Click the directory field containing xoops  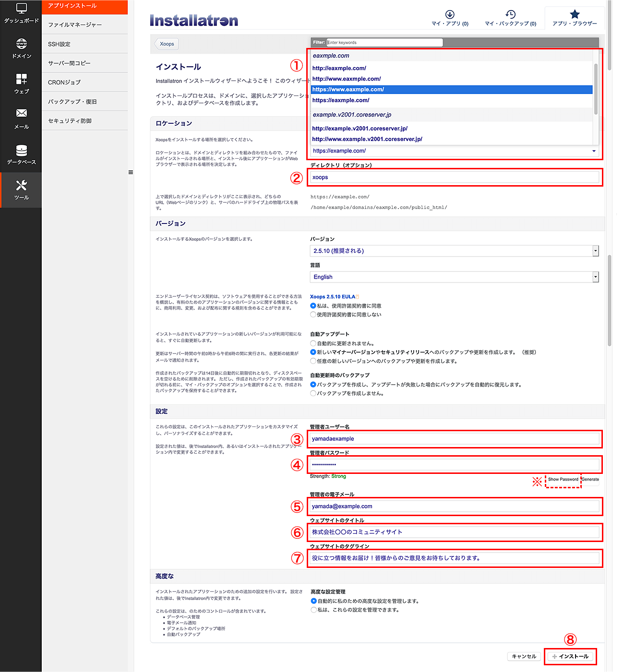click(455, 177)
